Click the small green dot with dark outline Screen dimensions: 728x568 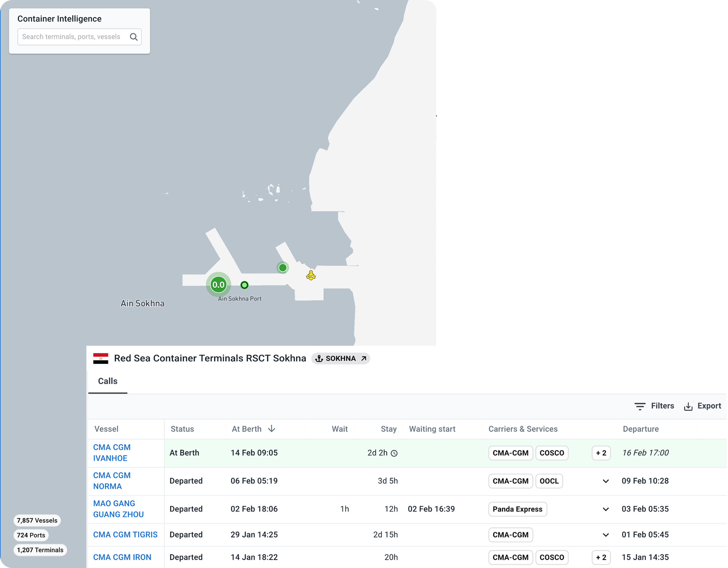pyautogui.click(x=244, y=285)
